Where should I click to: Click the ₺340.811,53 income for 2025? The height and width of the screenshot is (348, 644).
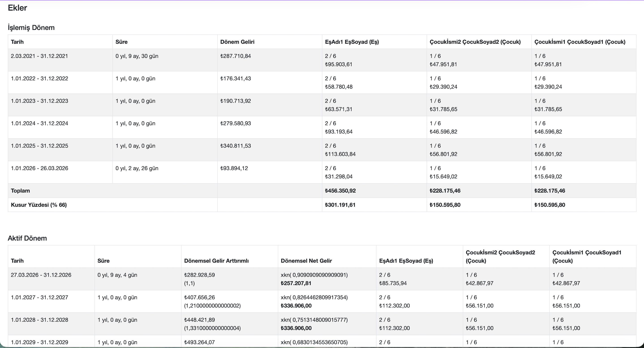tap(235, 146)
